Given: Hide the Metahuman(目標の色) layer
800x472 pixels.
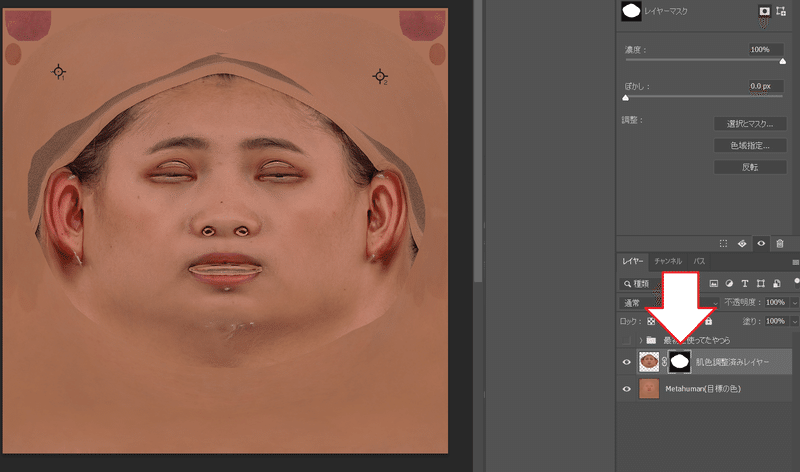Looking at the screenshot, I should (627, 389).
